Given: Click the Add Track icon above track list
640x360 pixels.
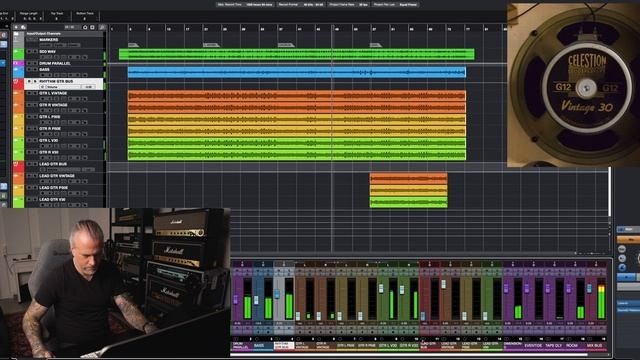Looking at the screenshot, I should 16,27.
